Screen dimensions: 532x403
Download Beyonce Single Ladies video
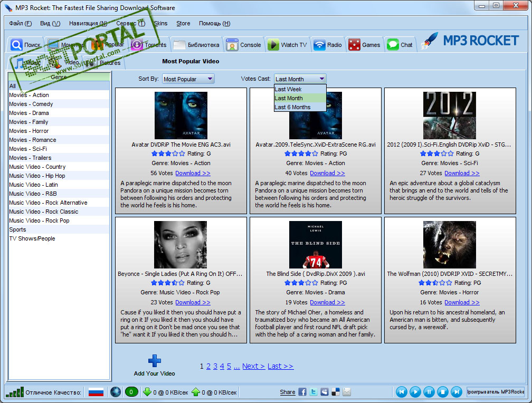pos(193,302)
